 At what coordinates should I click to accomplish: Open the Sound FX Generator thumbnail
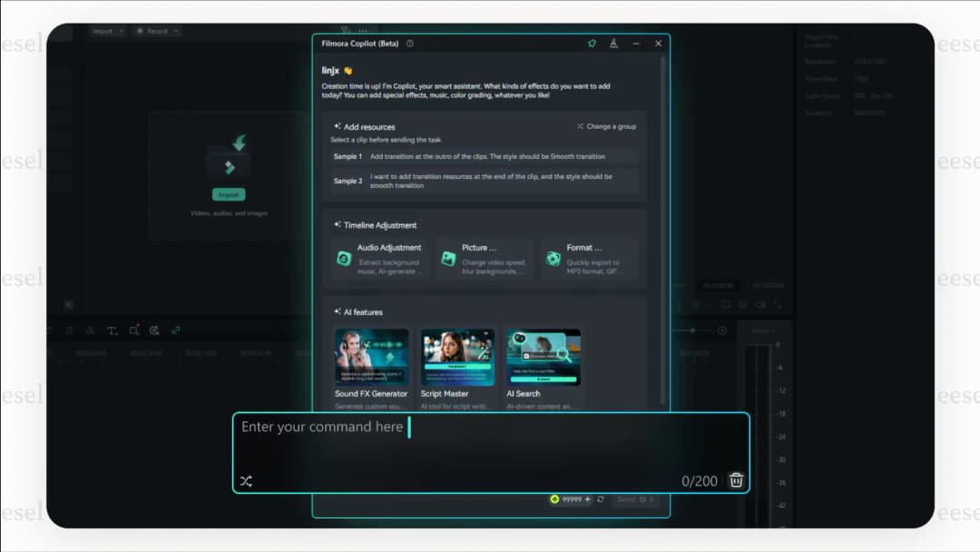371,357
